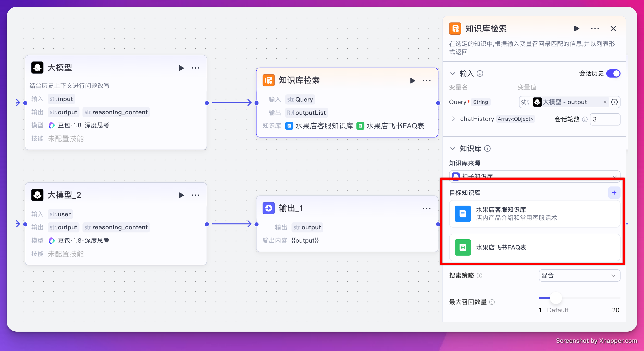This screenshot has height=351, width=644.
Task: Click info icon next to 搜索策略
Action: 479,275
